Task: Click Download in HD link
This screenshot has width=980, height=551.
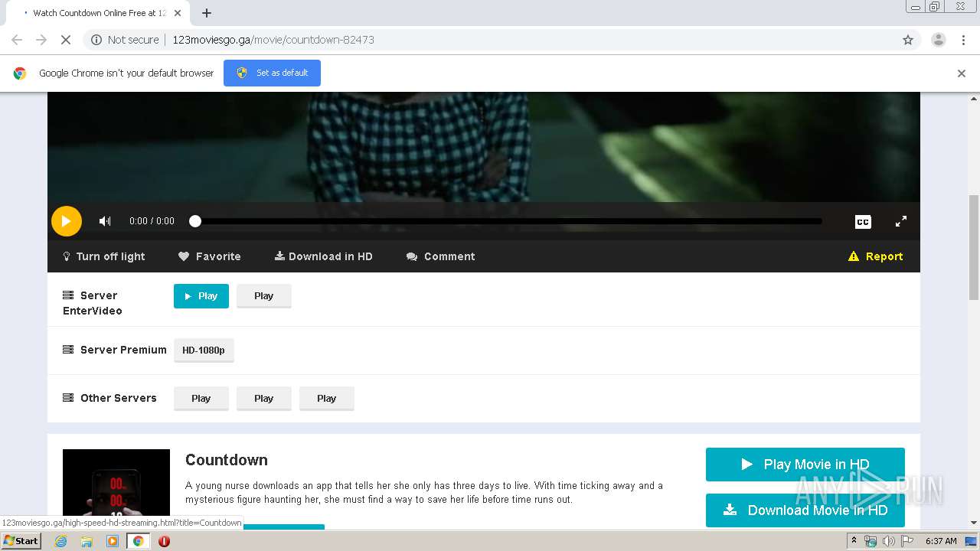Action: pos(324,256)
